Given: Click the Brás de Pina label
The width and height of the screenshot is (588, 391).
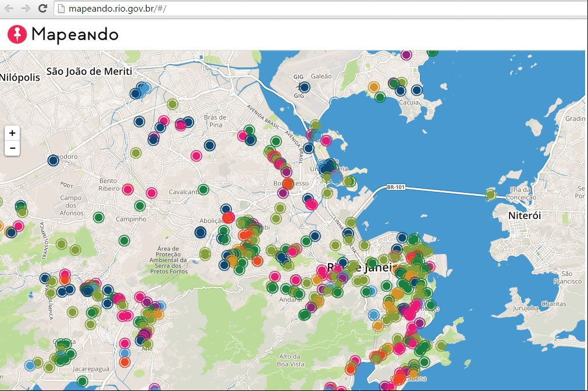Looking at the screenshot, I should (x=215, y=121).
